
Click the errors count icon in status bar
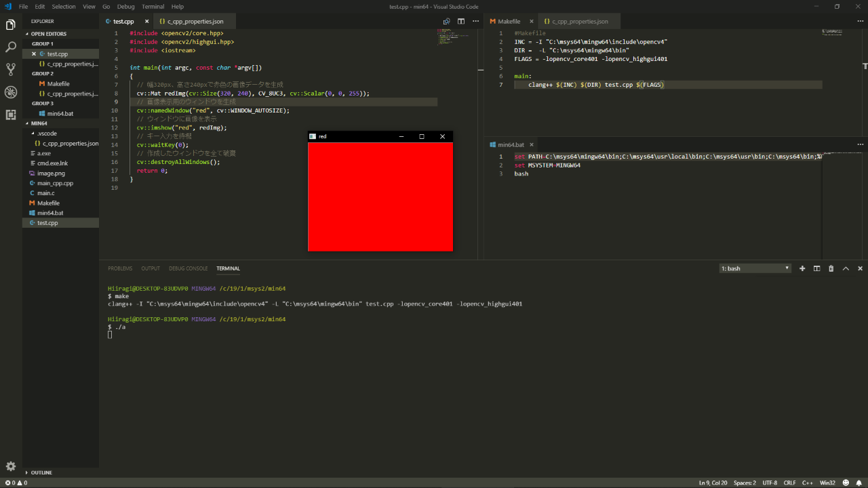(x=9, y=483)
